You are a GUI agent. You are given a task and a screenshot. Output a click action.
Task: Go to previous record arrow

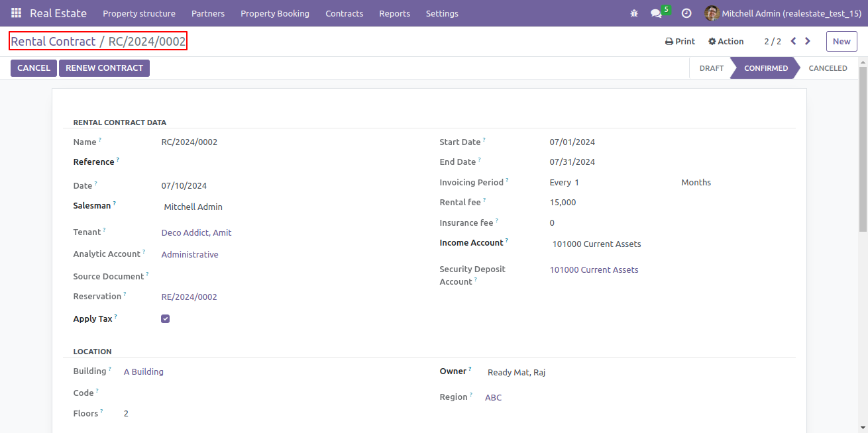(x=793, y=41)
